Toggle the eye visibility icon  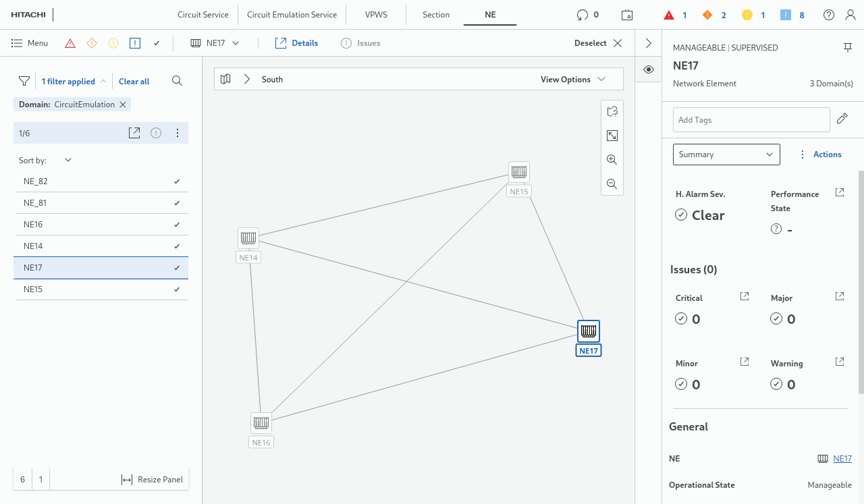648,69
